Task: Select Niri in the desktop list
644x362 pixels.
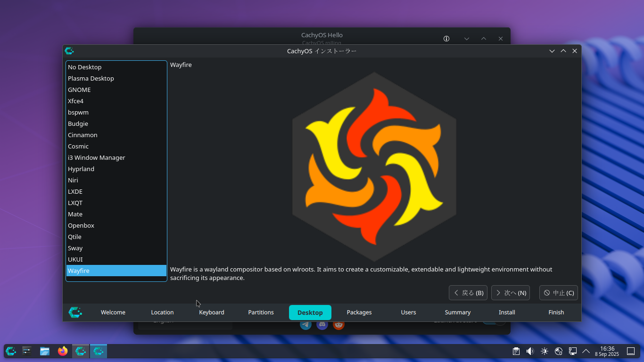Action: point(116,180)
